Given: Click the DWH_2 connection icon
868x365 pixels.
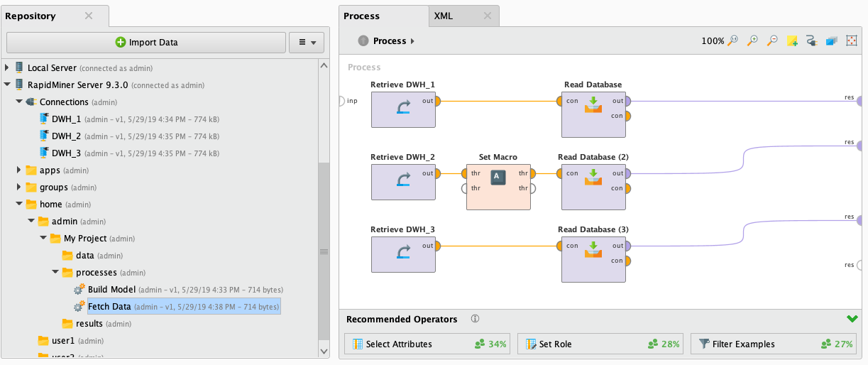Looking at the screenshot, I should pos(44,136).
